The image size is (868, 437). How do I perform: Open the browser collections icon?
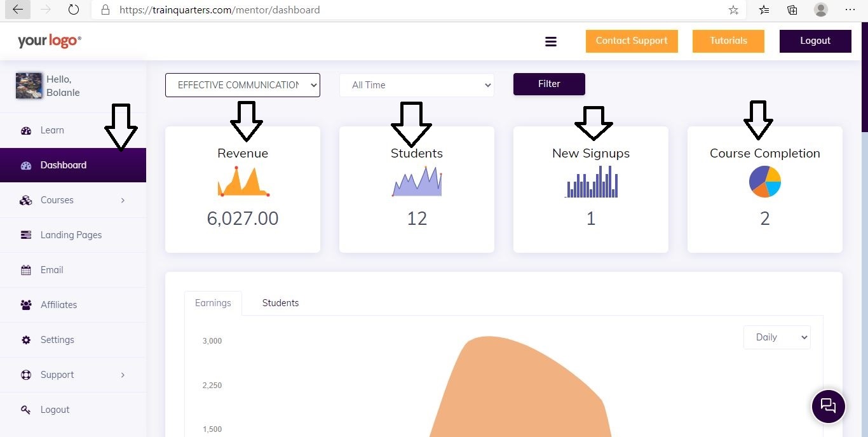point(792,10)
